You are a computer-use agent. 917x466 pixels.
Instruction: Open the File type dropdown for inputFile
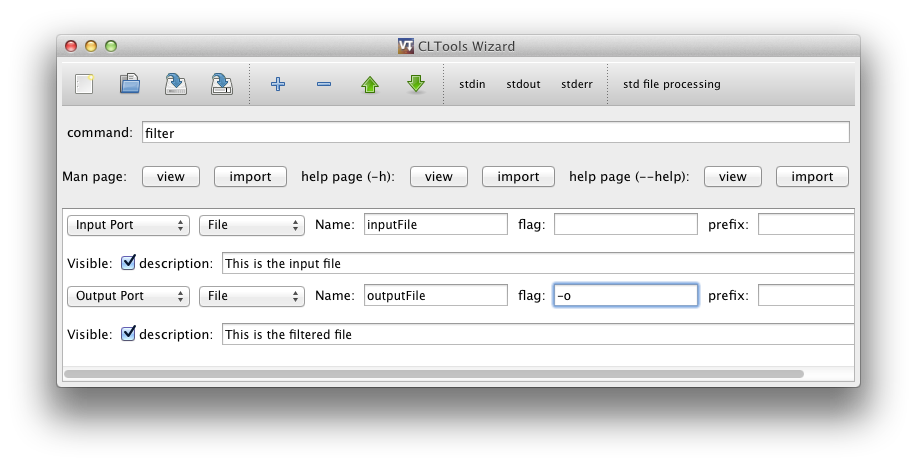252,225
